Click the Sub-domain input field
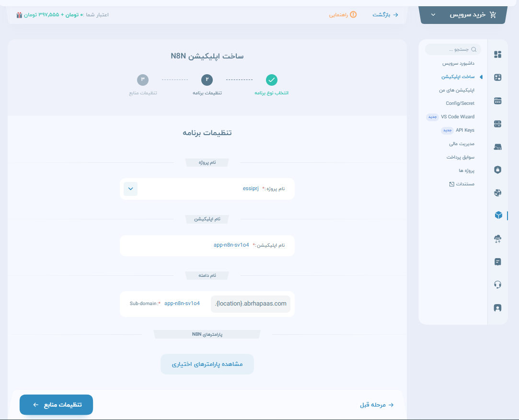The image size is (519, 420). (182, 304)
